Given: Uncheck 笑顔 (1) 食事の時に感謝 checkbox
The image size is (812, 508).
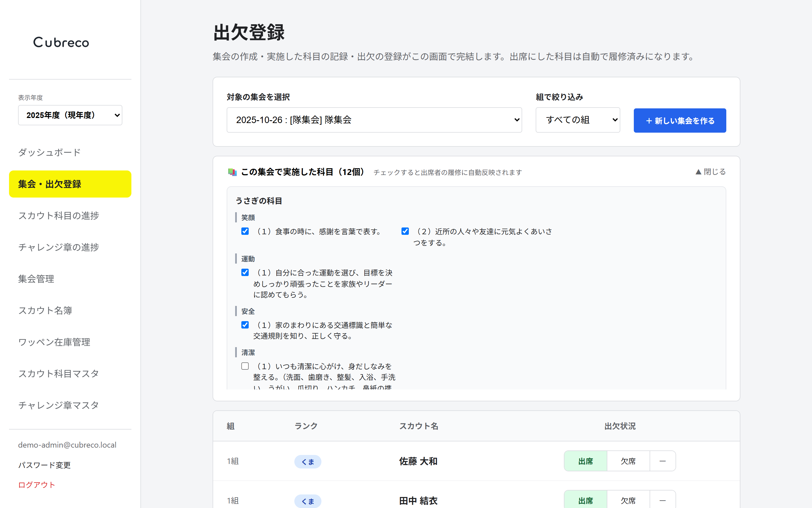Looking at the screenshot, I should (x=245, y=231).
